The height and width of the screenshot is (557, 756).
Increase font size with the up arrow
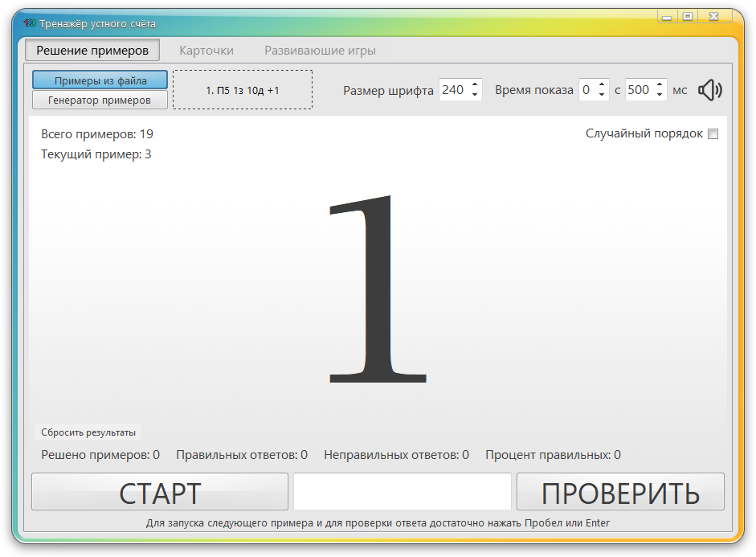coord(474,84)
